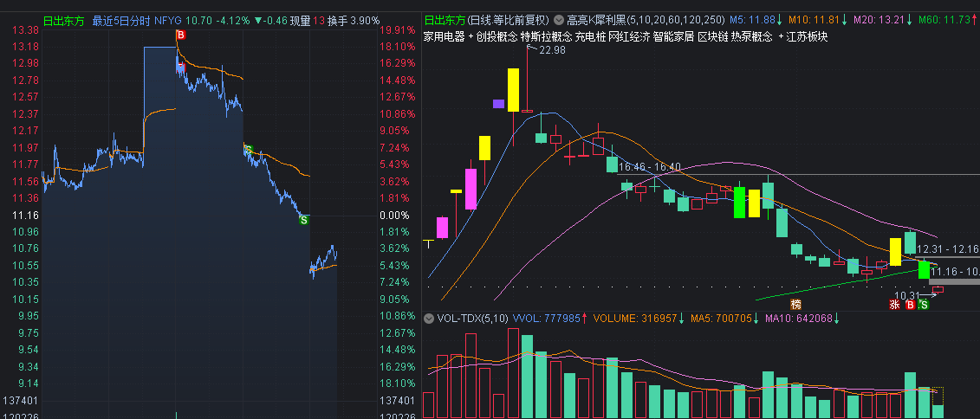Viewport: 980px width, 419px height.
Task: Expand the VOL-TDX indicator dropdown arrow
Action: coord(429,318)
